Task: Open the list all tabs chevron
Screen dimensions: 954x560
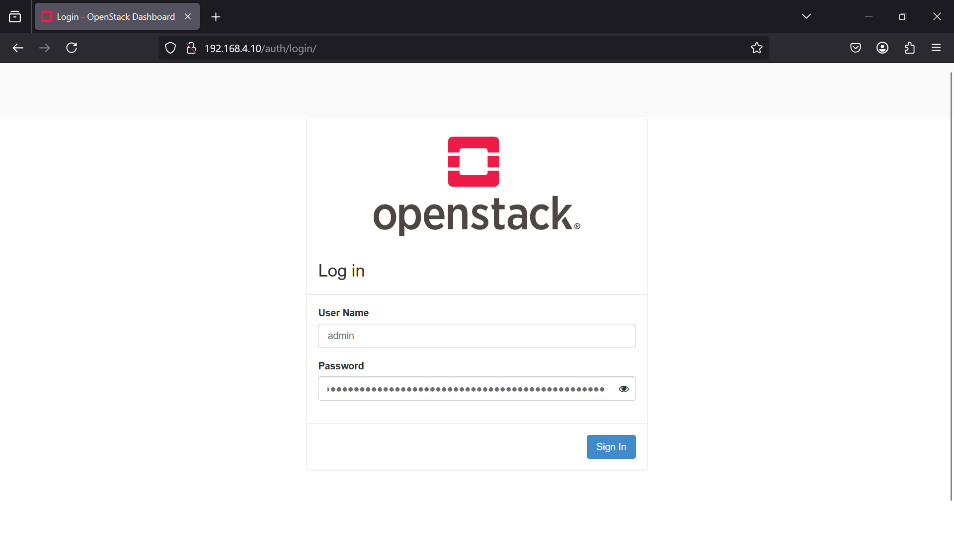Action: tap(806, 16)
